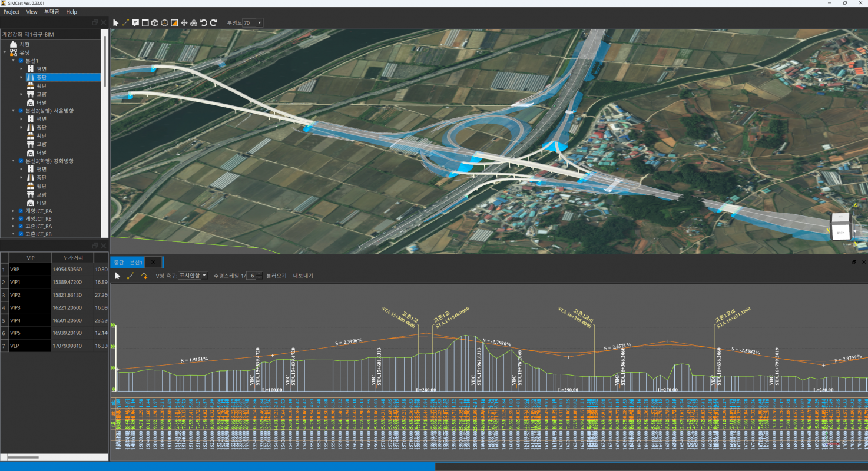Click the 불러오기 button
Screen dimensions: 868x471
(x=276, y=276)
